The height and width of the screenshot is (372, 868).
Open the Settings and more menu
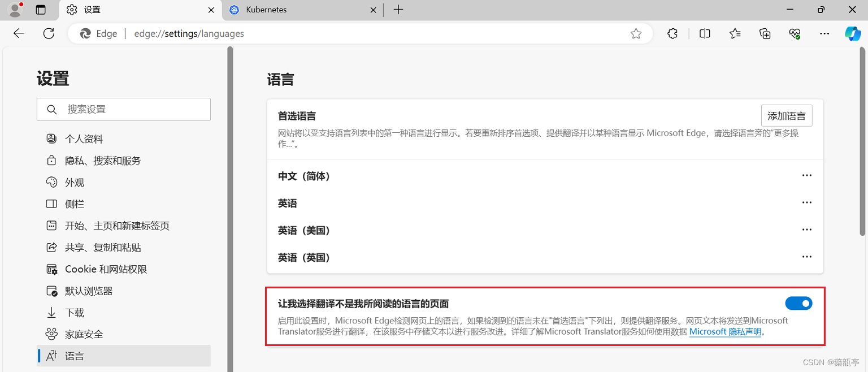[x=825, y=33]
